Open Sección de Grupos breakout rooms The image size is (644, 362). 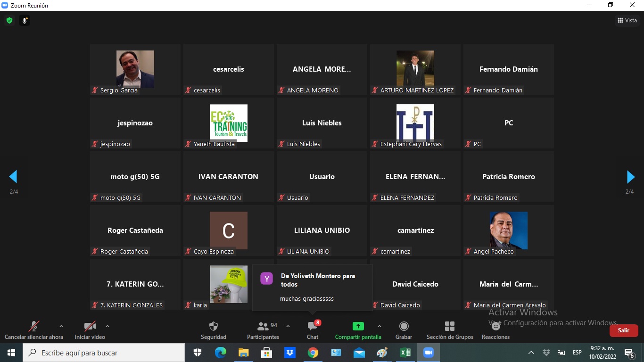click(450, 330)
